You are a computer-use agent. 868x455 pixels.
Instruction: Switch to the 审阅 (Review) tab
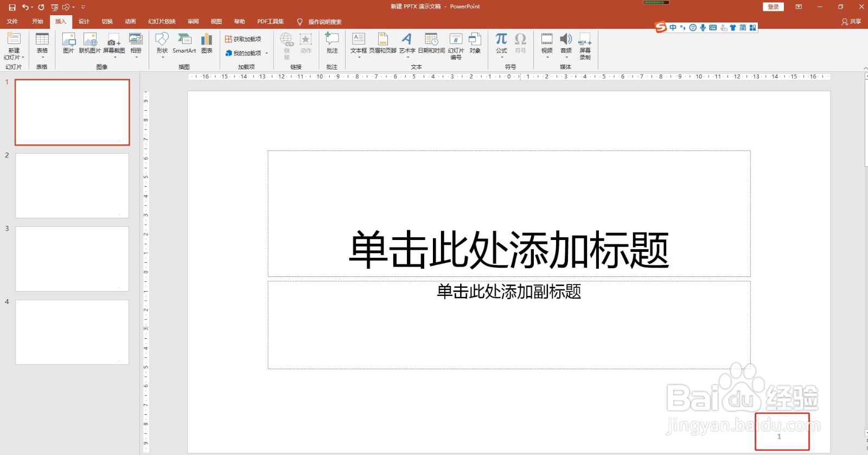193,22
